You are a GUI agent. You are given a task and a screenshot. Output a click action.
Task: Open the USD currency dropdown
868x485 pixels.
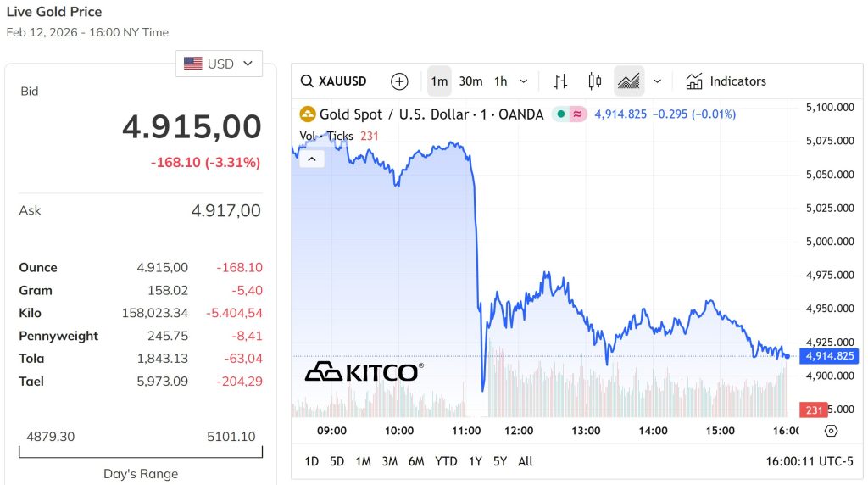point(219,64)
